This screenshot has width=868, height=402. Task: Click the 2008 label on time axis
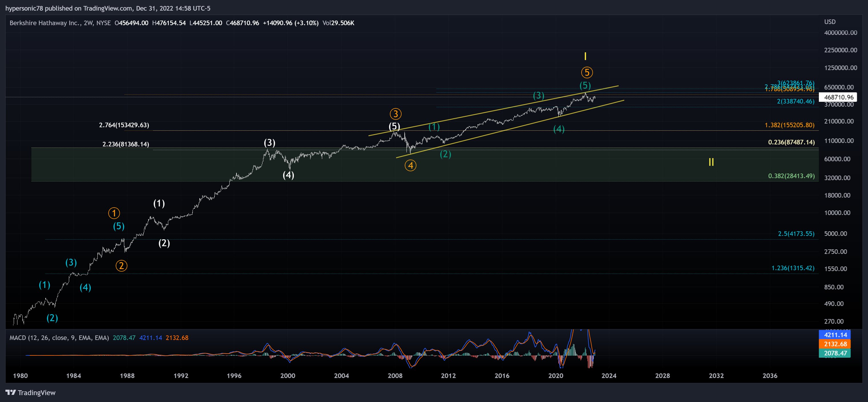click(395, 376)
